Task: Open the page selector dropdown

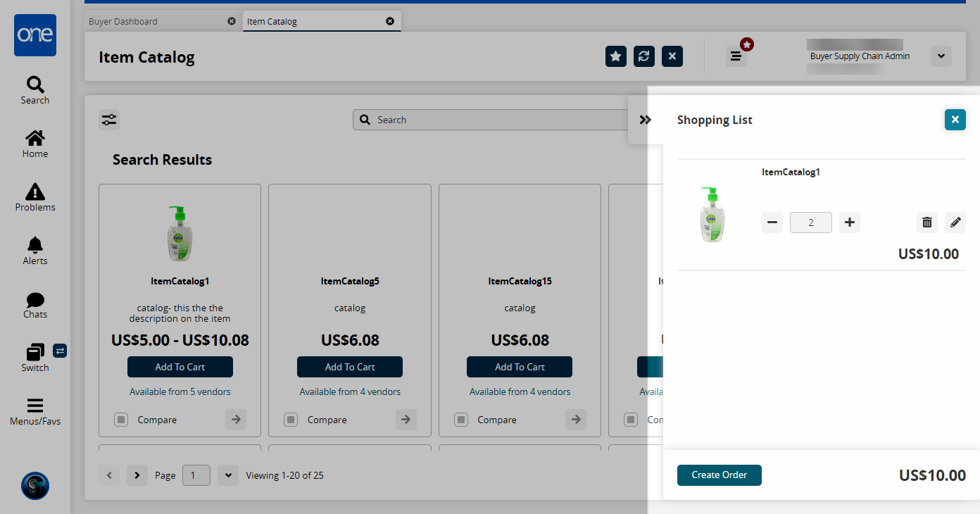Action: tap(228, 475)
